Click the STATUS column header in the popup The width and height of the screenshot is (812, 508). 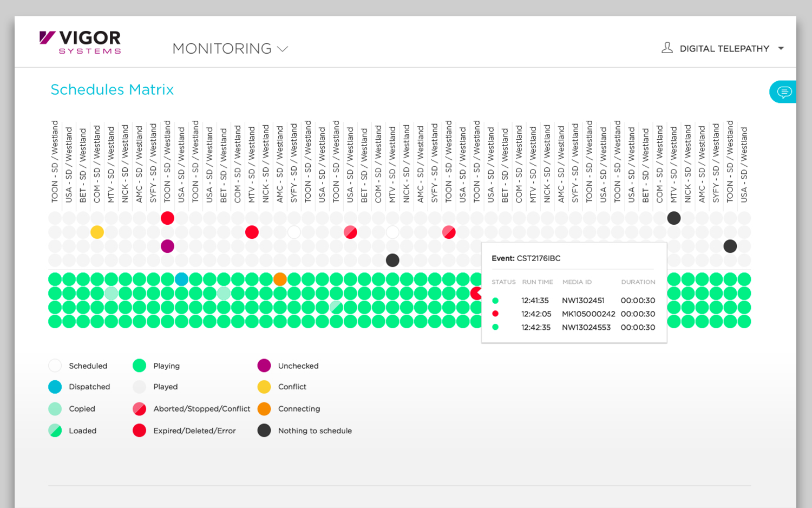503,282
